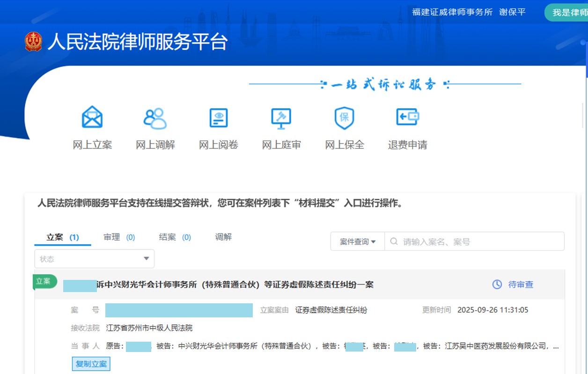Click the 接收法院 label
This screenshot has height=374, width=588.
(85, 328)
